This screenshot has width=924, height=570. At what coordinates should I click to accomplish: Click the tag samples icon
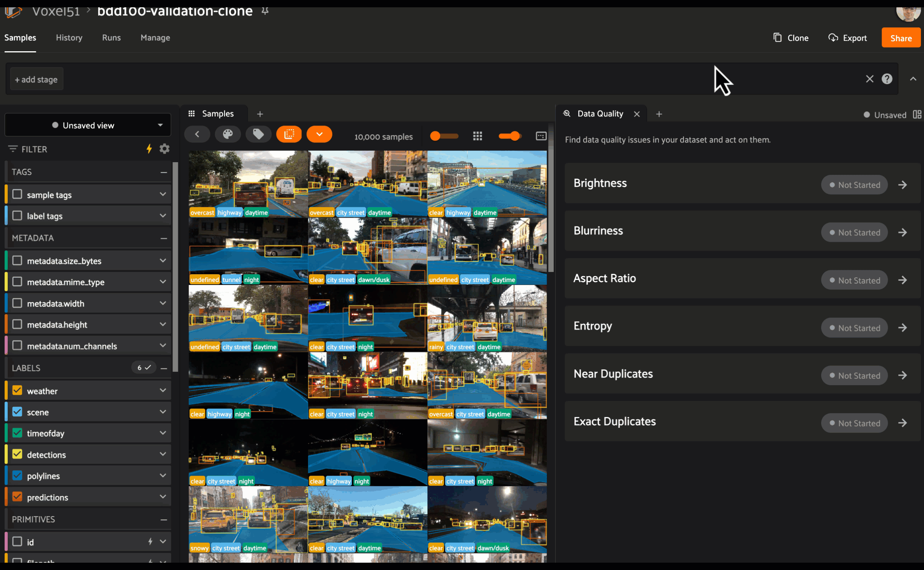[258, 134]
